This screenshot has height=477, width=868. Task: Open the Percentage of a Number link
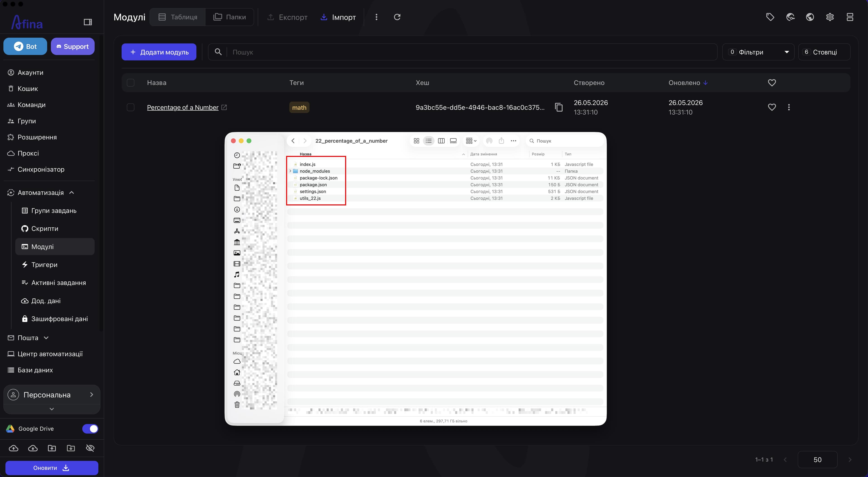(x=183, y=107)
